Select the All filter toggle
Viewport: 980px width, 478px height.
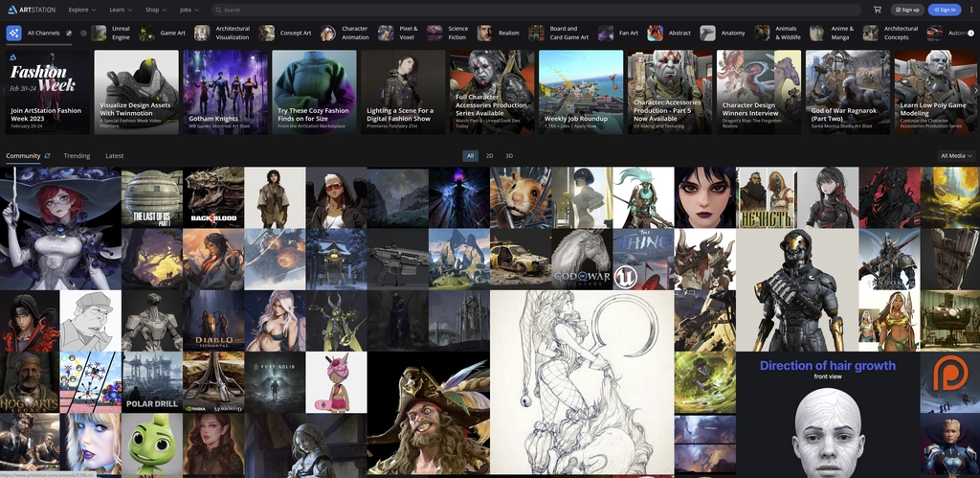coord(471,156)
